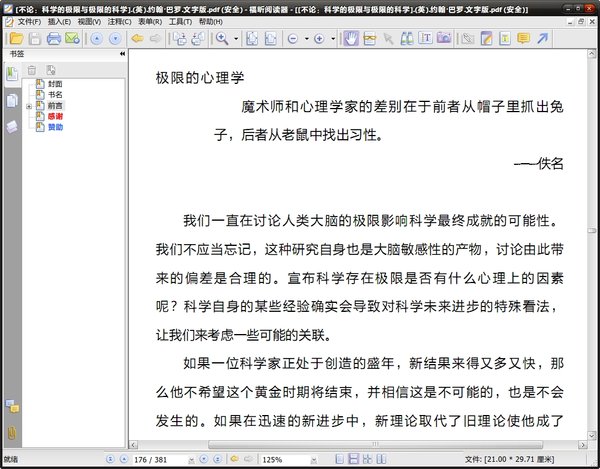Go to previous page in the toolbar
The height and width of the screenshot is (469, 600).
pyautogui.click(x=96, y=39)
